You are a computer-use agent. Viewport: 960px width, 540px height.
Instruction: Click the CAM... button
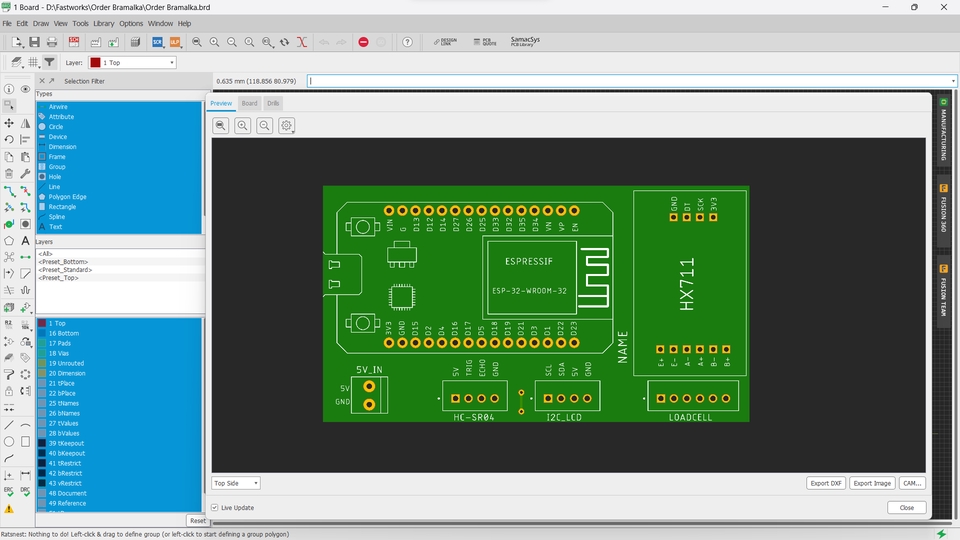click(x=911, y=483)
